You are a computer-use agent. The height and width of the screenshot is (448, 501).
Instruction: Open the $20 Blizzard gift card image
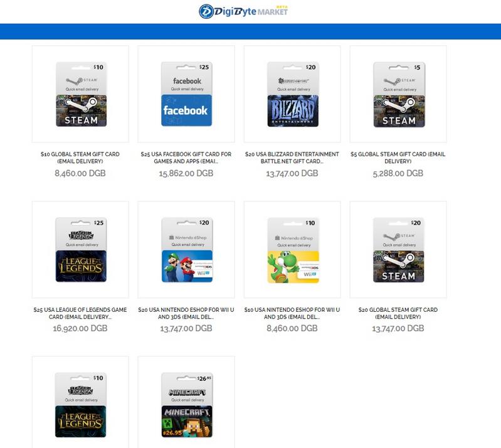[292, 94]
